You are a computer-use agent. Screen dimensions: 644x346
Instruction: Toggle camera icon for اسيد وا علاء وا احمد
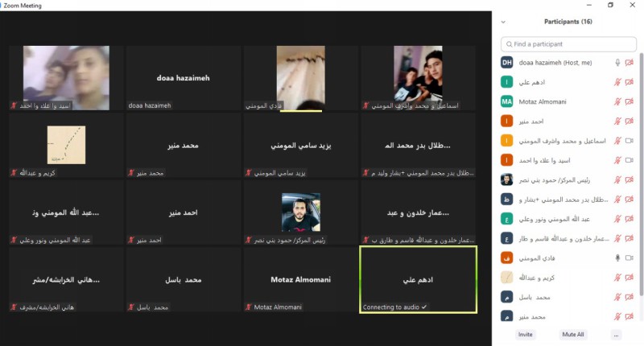coord(630,160)
